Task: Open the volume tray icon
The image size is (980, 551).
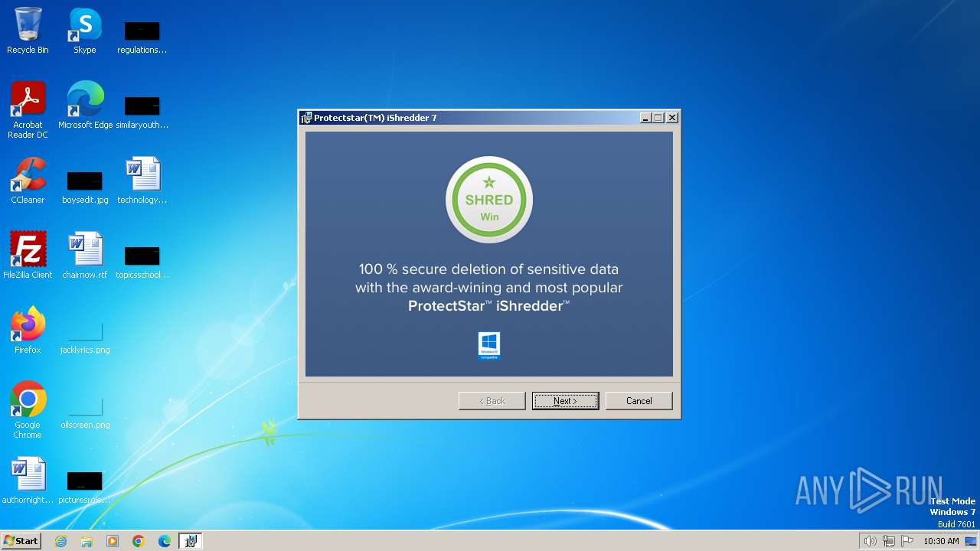Action: click(x=870, y=541)
